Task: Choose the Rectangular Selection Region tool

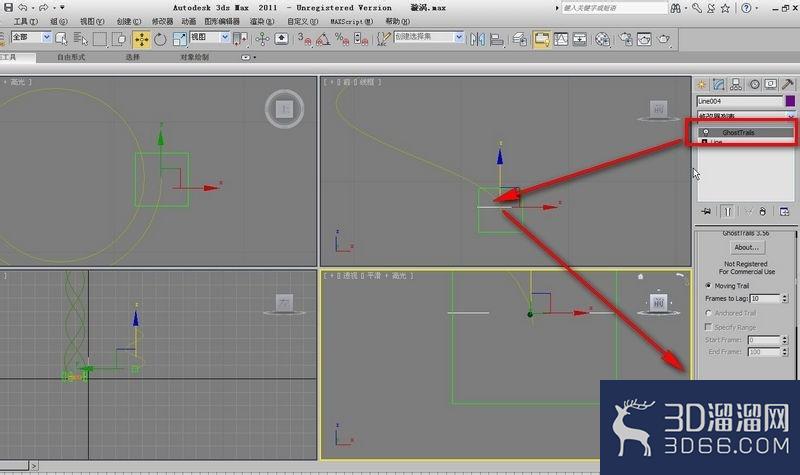Action: pyautogui.click(x=100, y=39)
